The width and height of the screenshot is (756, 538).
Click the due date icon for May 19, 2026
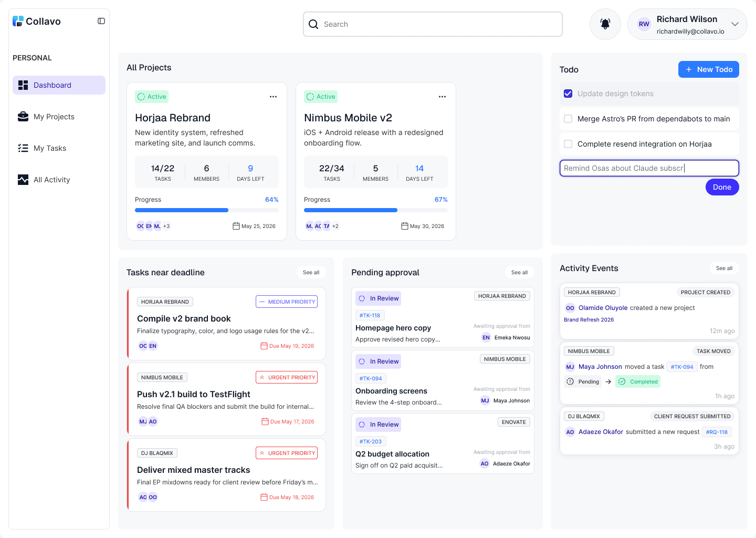pyautogui.click(x=264, y=346)
